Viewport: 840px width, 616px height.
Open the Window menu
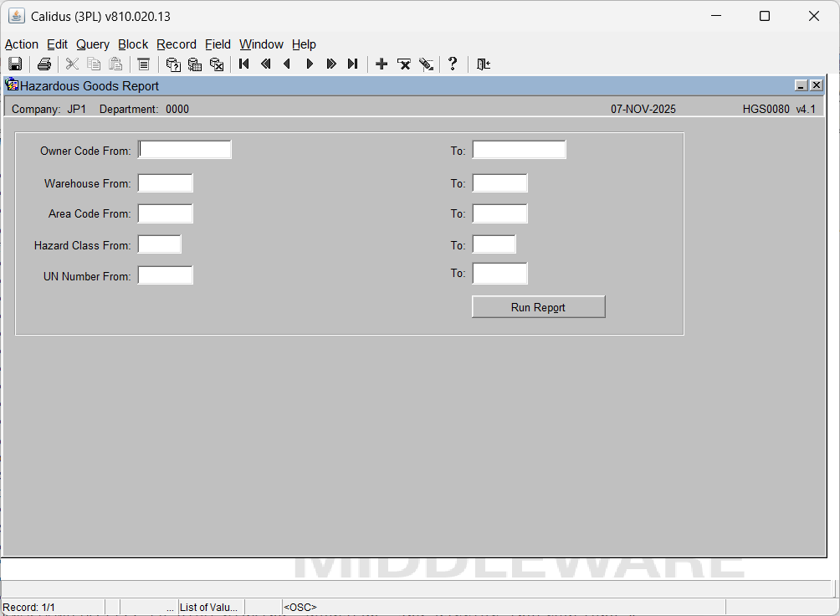pyautogui.click(x=261, y=44)
